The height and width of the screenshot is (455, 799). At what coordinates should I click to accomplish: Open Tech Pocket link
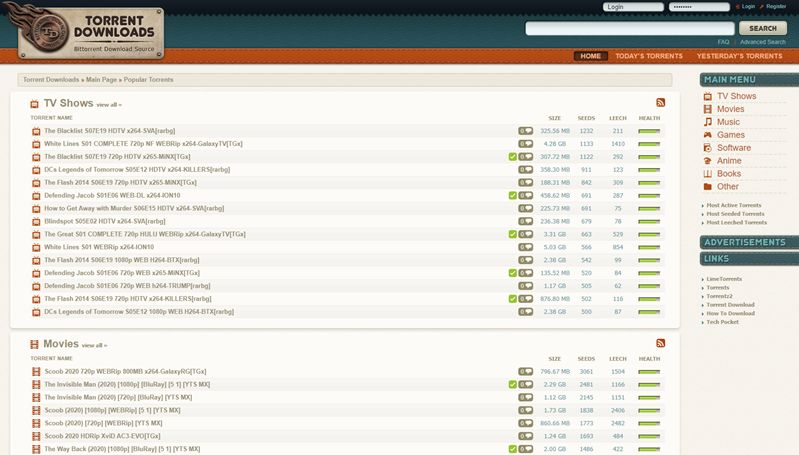coord(723,322)
